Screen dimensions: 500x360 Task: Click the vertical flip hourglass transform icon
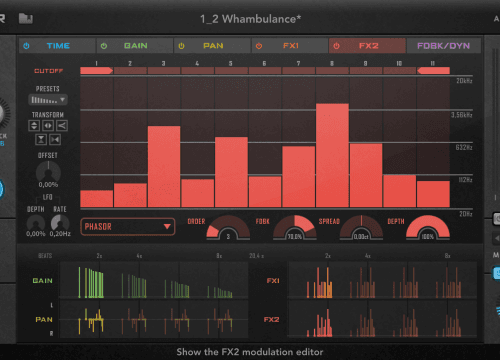tap(41, 139)
